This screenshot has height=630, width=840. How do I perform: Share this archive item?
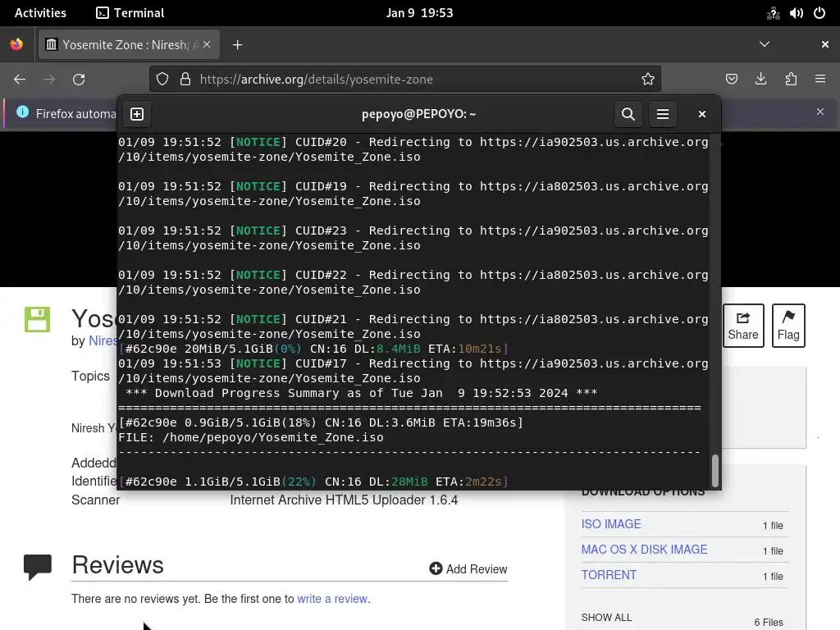click(x=743, y=326)
